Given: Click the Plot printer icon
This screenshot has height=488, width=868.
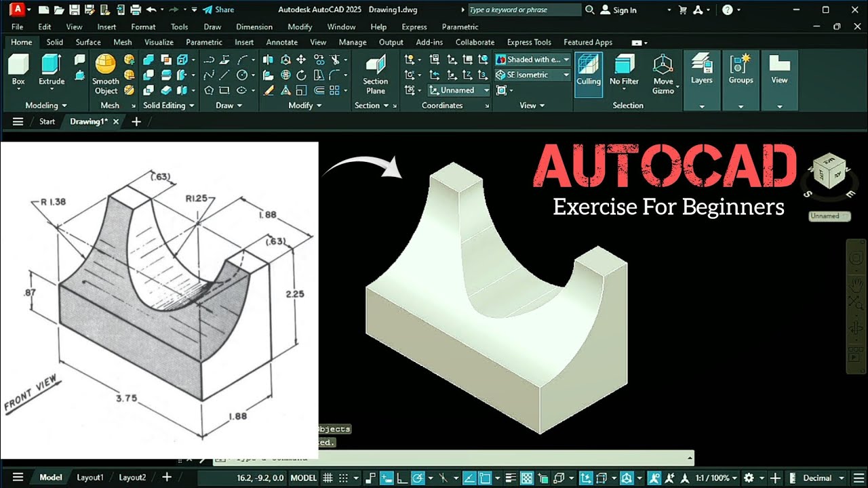Looking at the screenshot, I should [135, 9].
